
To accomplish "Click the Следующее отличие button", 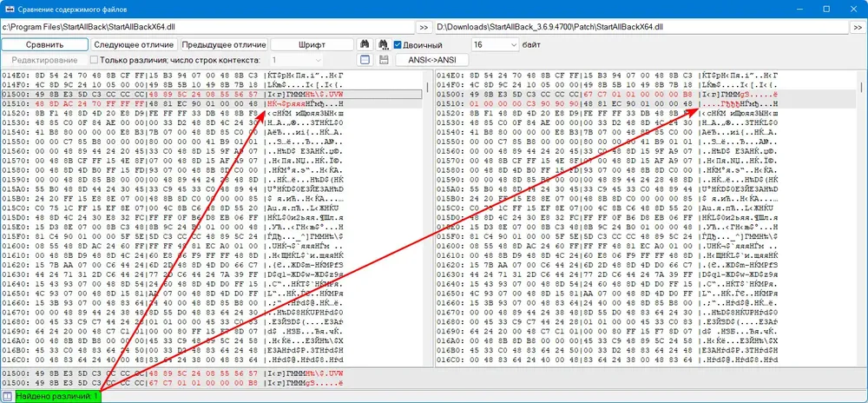I will point(134,44).
